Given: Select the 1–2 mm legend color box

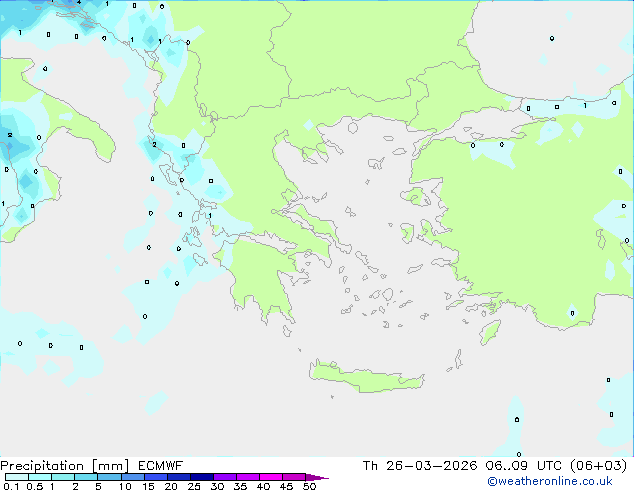Looking at the screenshot, I should [63, 477].
